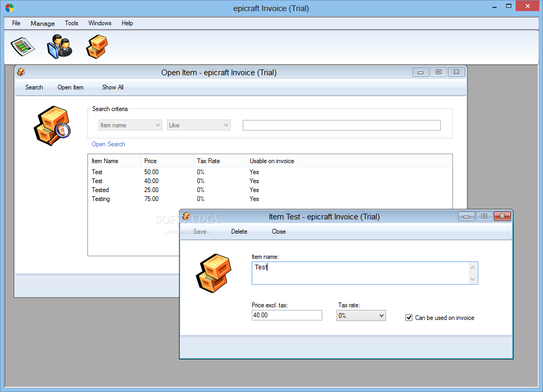This screenshot has width=543, height=392.
Task: Maximize the main epicraft Invoice window
Action: [509, 6]
